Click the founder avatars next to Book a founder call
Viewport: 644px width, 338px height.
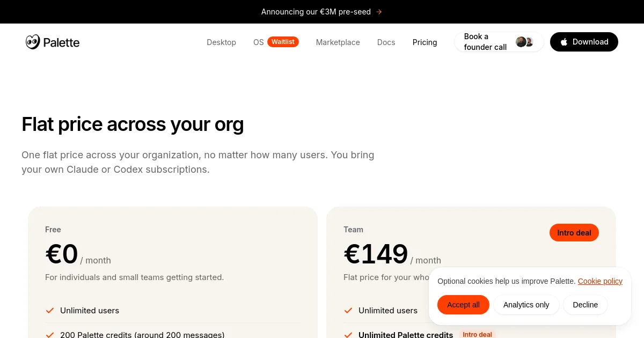(x=524, y=42)
